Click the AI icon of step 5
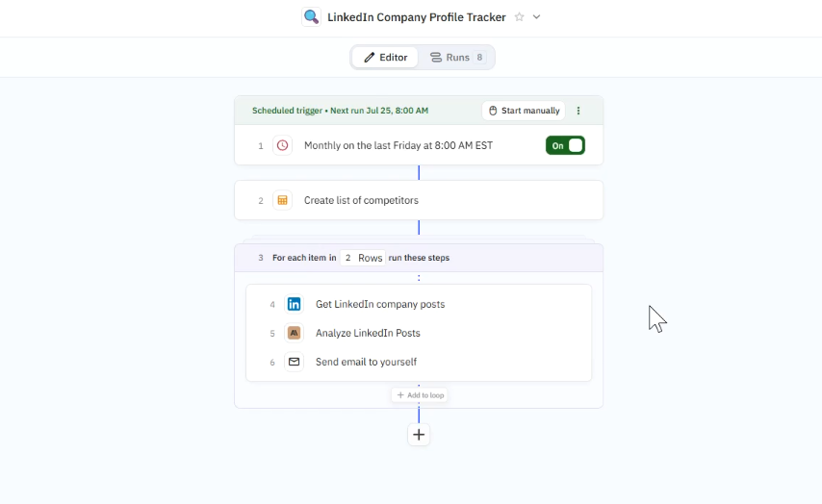The image size is (822, 504). (295, 333)
